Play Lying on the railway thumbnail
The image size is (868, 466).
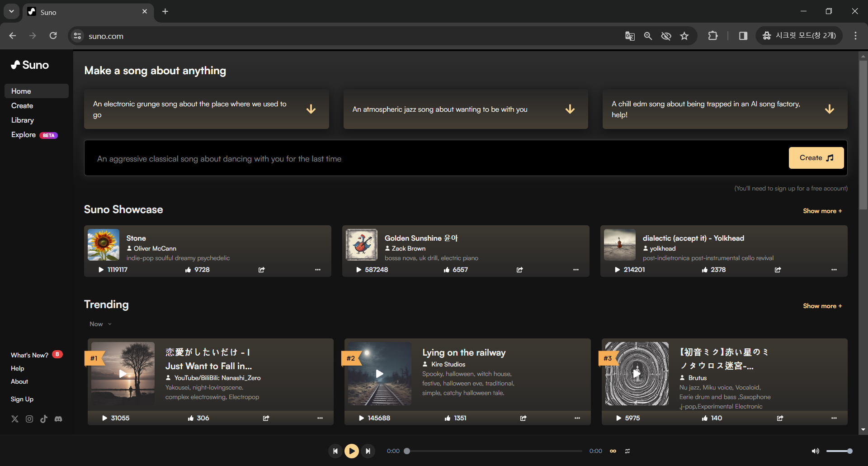click(380, 374)
